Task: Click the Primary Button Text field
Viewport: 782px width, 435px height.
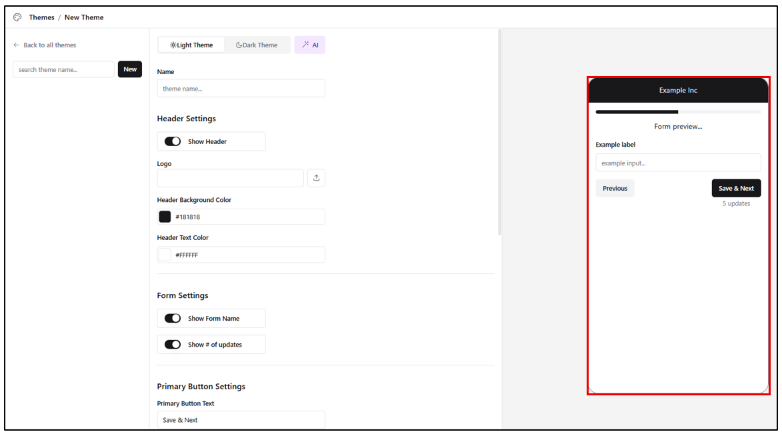Action: pyautogui.click(x=241, y=420)
